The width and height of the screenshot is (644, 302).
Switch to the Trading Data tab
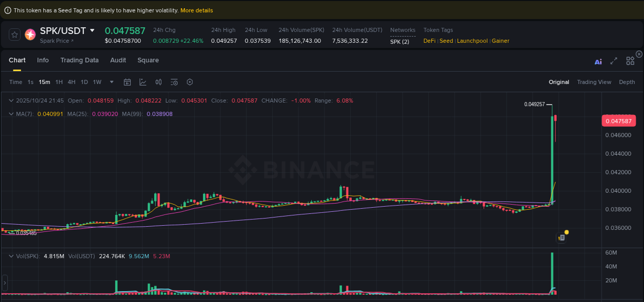79,60
